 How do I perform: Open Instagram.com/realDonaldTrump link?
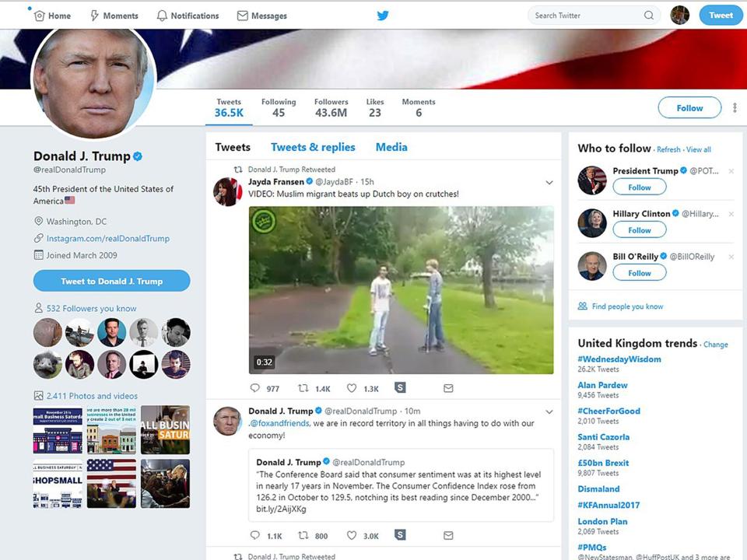point(107,239)
